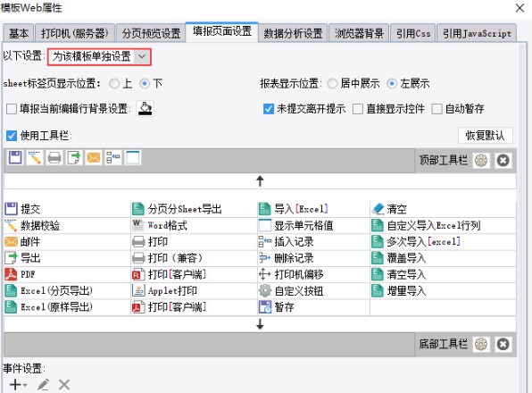The width and height of the screenshot is (532, 393).
Task: Set sheet tab position to 上
Action: [x=114, y=83]
